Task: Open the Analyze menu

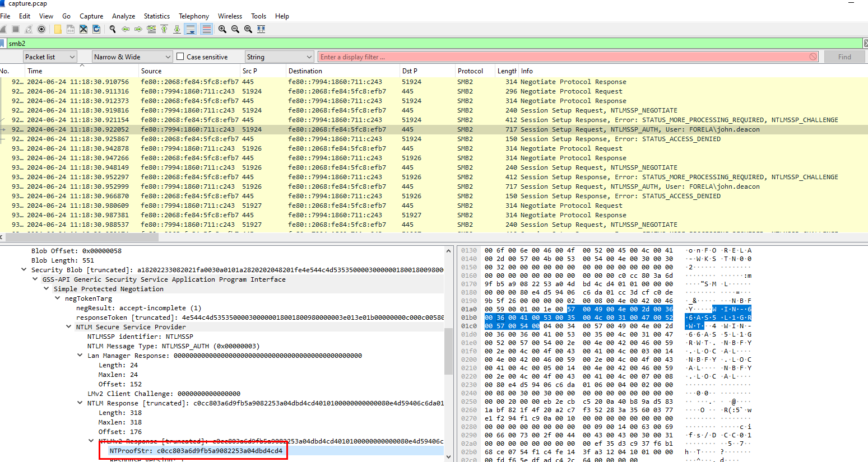Action: pyautogui.click(x=123, y=16)
